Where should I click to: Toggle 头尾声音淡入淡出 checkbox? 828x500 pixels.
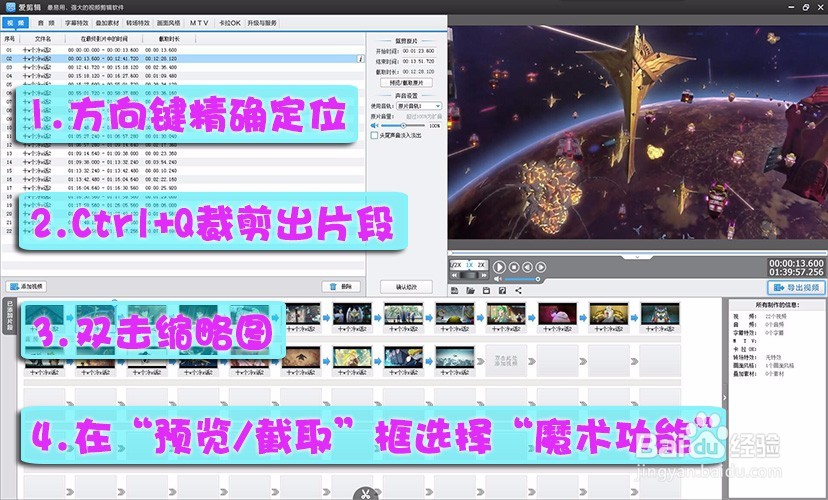(374, 136)
